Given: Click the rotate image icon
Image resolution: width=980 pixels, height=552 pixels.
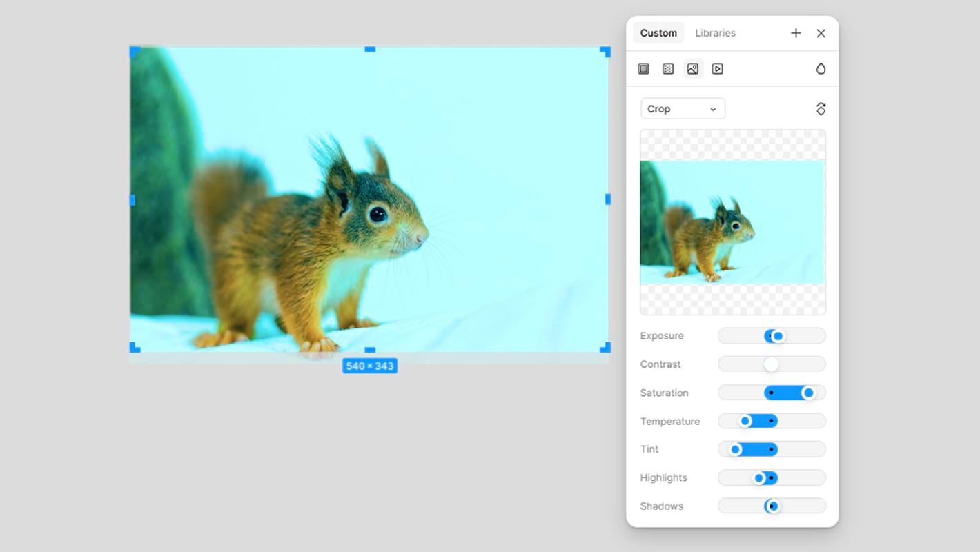Looking at the screenshot, I should tap(821, 109).
